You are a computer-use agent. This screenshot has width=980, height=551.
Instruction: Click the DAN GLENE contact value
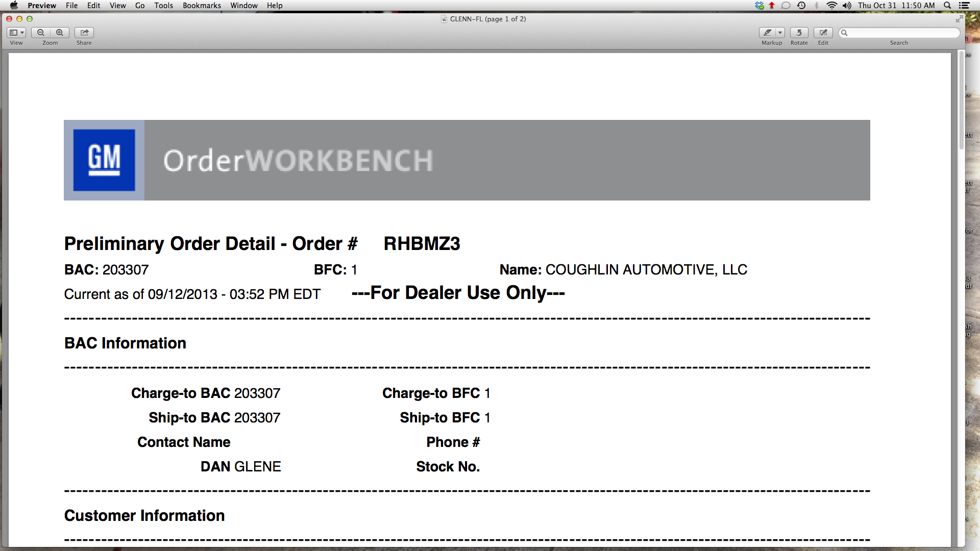click(240, 466)
